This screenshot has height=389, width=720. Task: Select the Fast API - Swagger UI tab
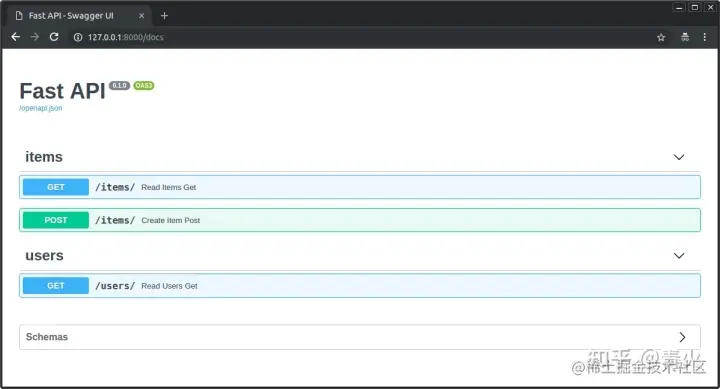[x=80, y=16]
